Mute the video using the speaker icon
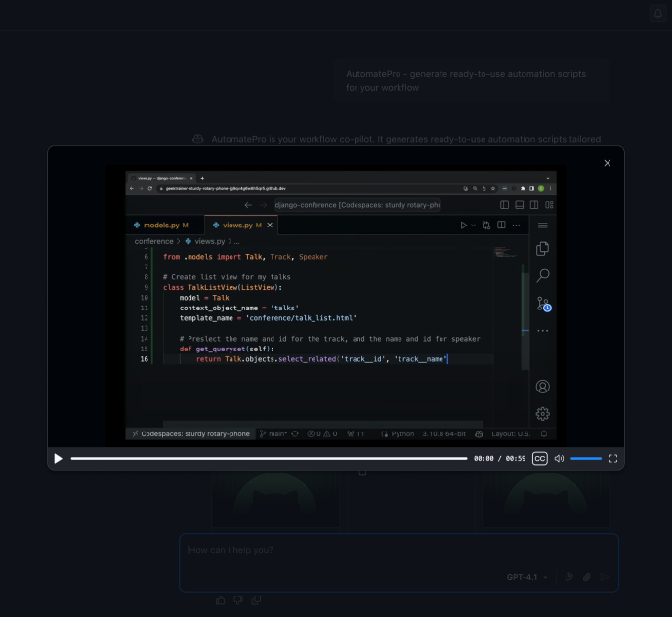 [x=559, y=458]
